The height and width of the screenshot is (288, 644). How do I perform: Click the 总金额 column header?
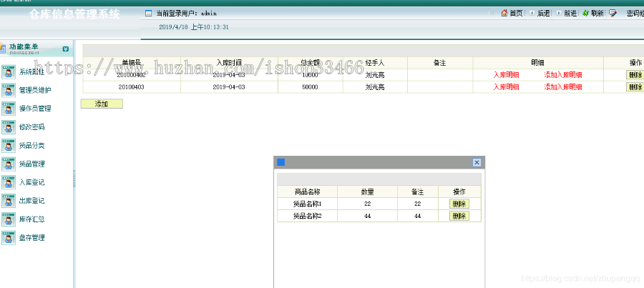[x=310, y=63]
